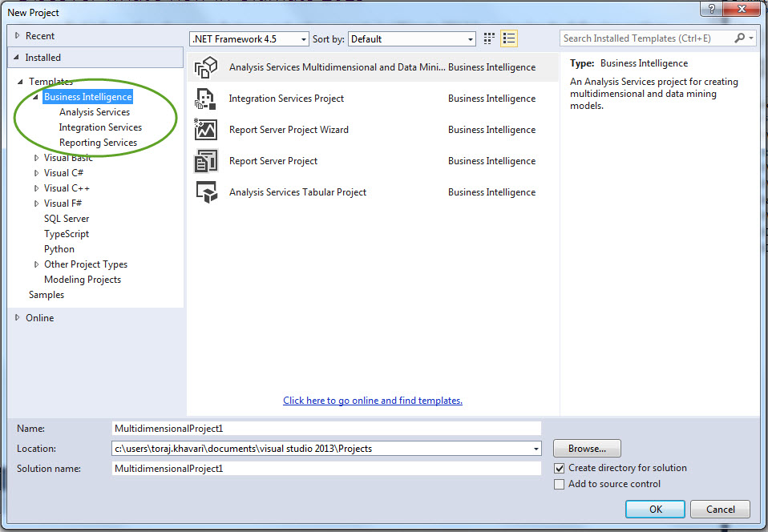Expand the Visual C# node
Viewport: 768px width, 532px height.
pos(36,173)
